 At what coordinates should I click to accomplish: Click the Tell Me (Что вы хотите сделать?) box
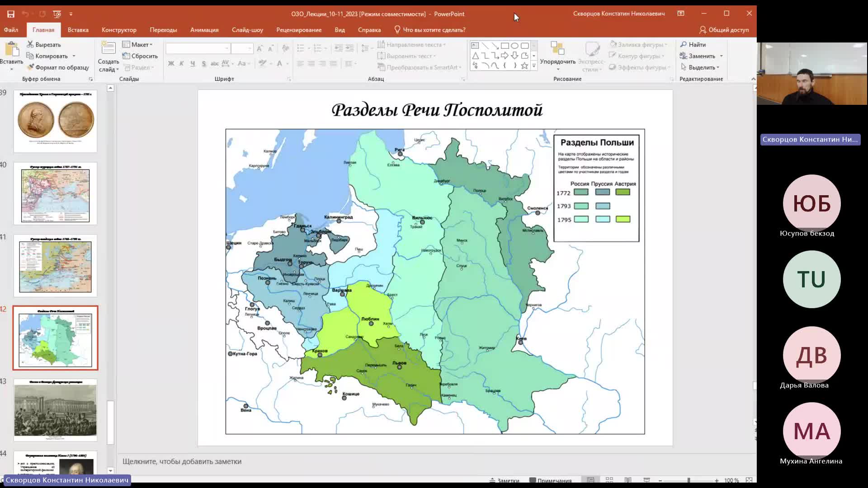click(x=429, y=30)
